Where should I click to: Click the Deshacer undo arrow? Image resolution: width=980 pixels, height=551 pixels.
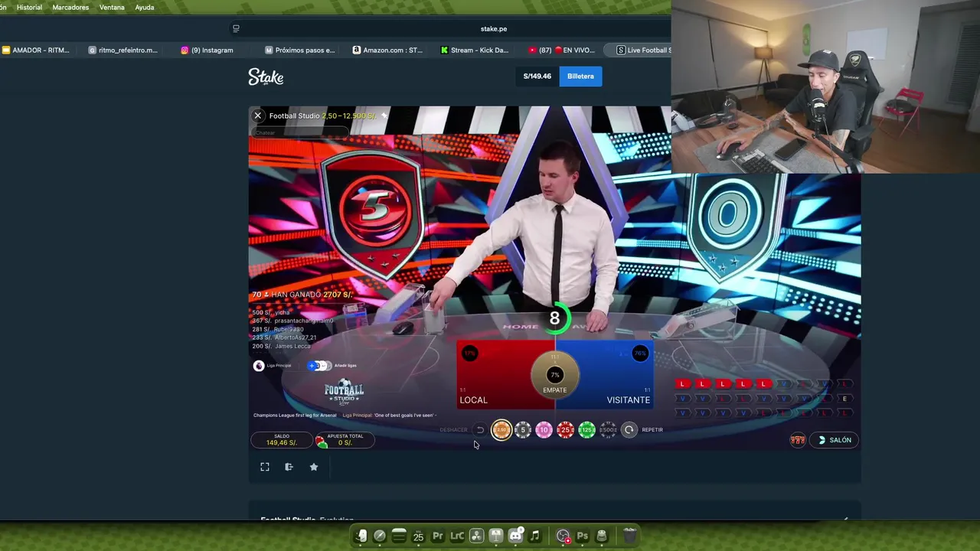(479, 430)
